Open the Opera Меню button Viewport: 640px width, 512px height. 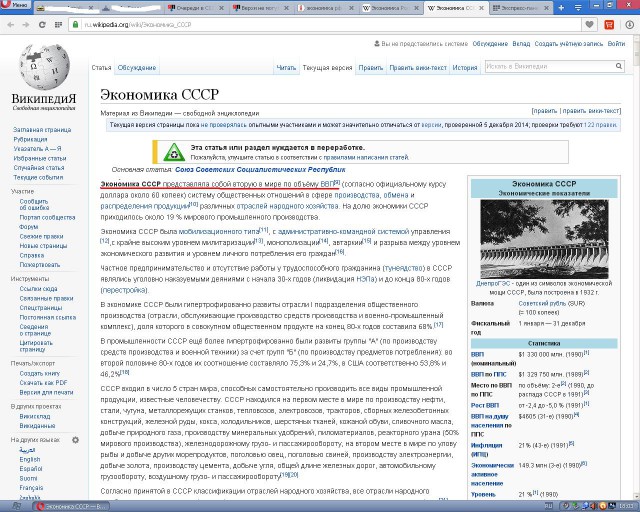point(15,5)
